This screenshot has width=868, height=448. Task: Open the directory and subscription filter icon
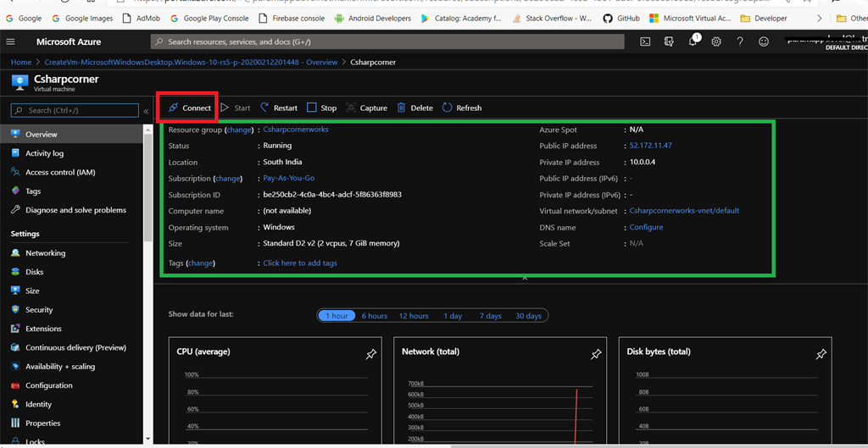tap(669, 41)
